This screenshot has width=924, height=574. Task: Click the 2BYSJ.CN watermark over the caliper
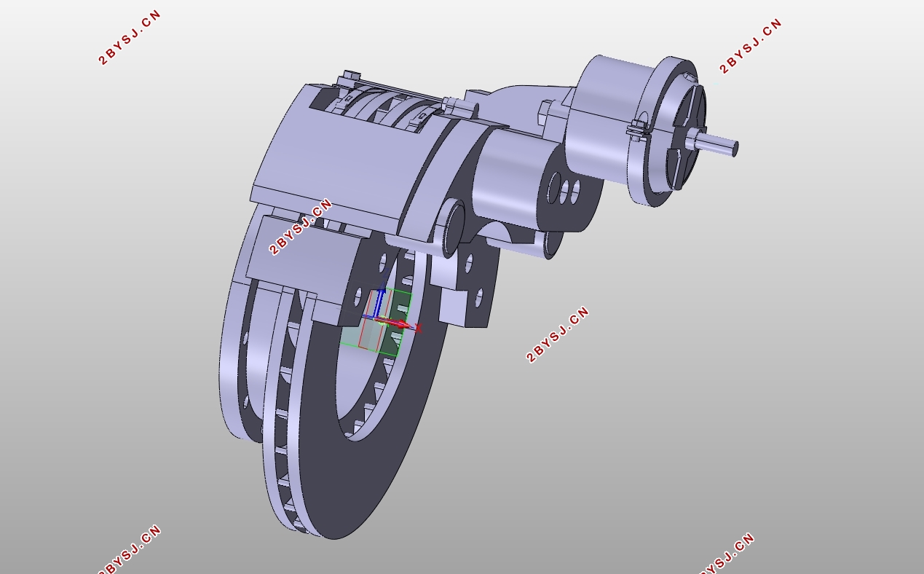(x=300, y=227)
